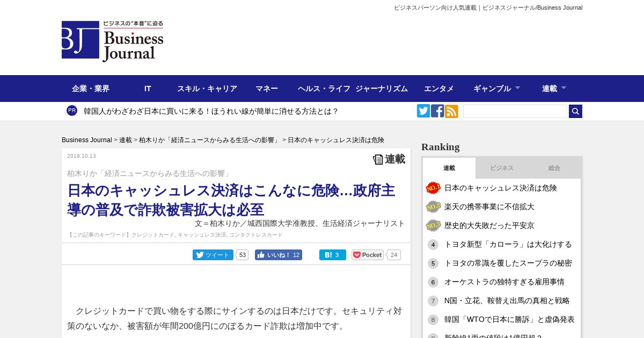Click the コンタクトレスカード keyword
The image size is (644, 338).
click(256, 235)
